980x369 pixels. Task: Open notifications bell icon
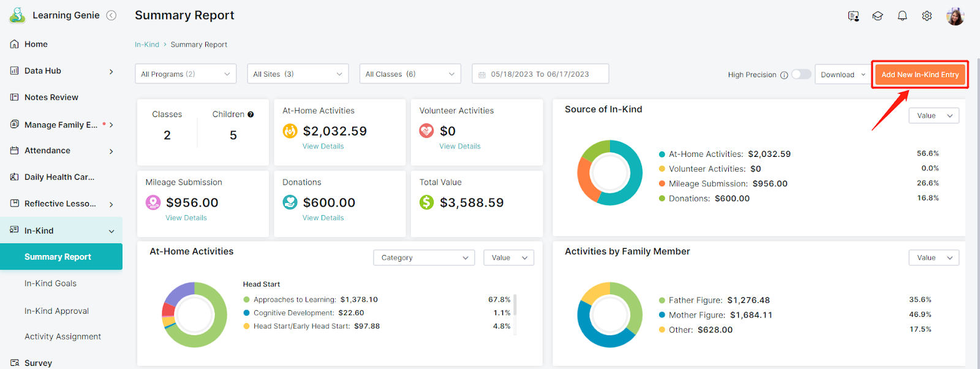tap(902, 16)
